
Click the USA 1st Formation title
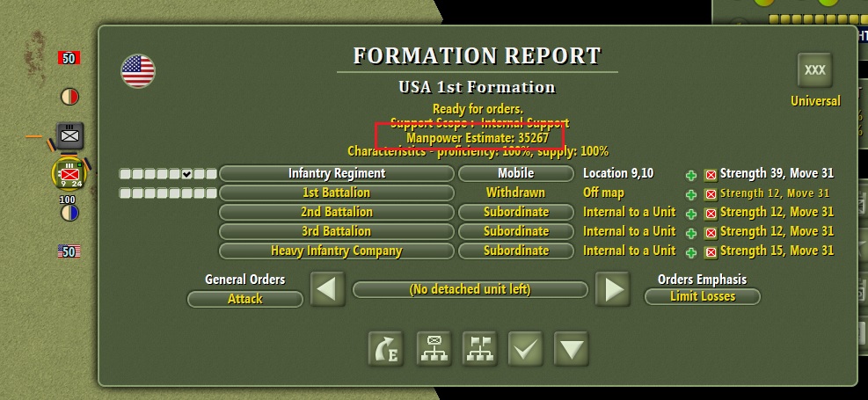[x=478, y=87]
